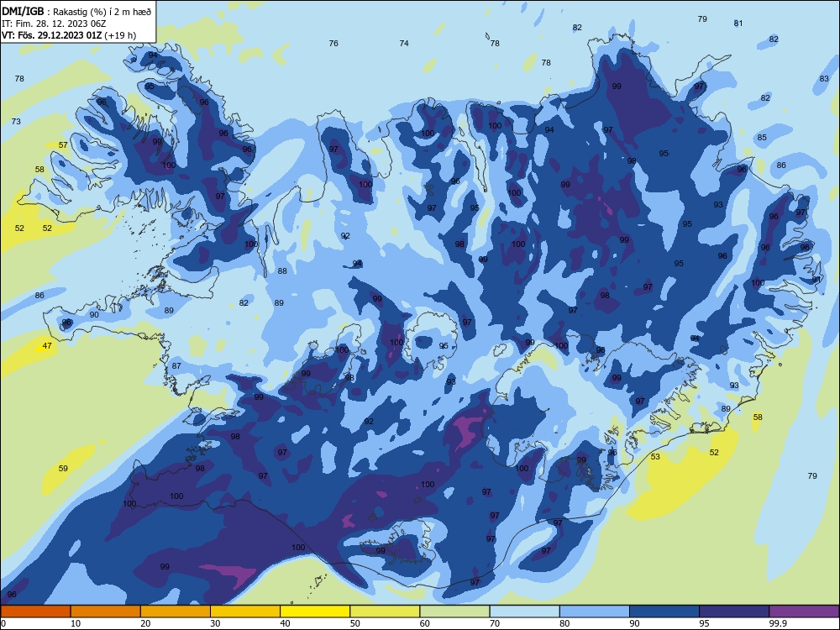The width and height of the screenshot is (840, 630).
Task: Click the humidity value '57' on the map
Action: (63, 145)
